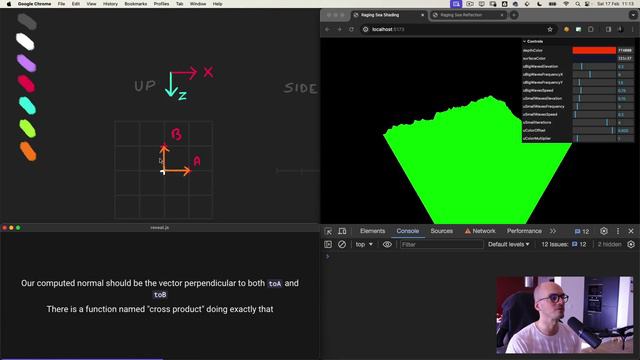
Task: Open the Console tab in DevTools
Action: click(407, 231)
